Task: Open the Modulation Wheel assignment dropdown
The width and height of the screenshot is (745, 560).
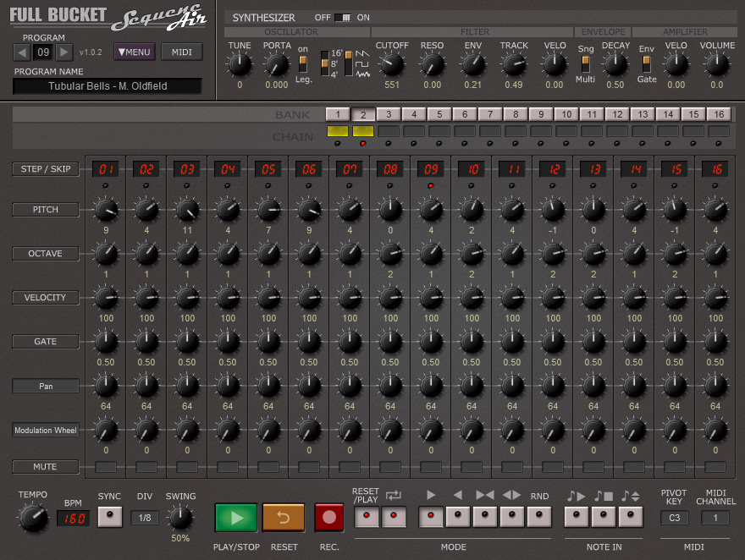Action: pyautogui.click(x=46, y=430)
